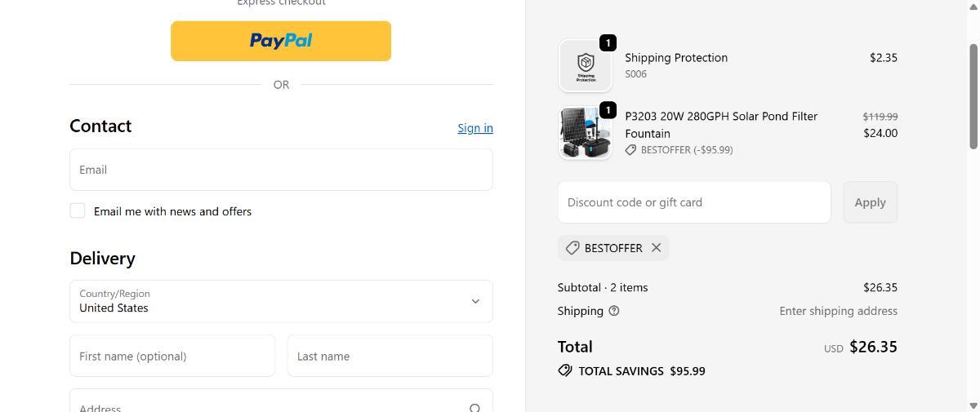The height and width of the screenshot is (412, 980).
Task: Click the Last name field
Action: (x=390, y=356)
